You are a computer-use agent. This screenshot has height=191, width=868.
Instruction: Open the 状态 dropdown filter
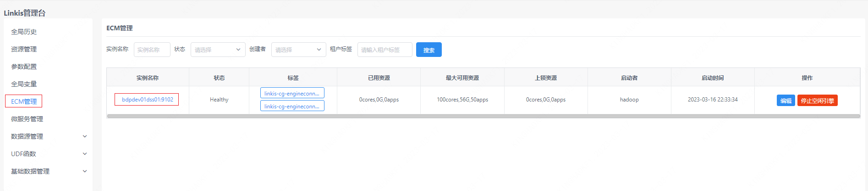(x=218, y=50)
